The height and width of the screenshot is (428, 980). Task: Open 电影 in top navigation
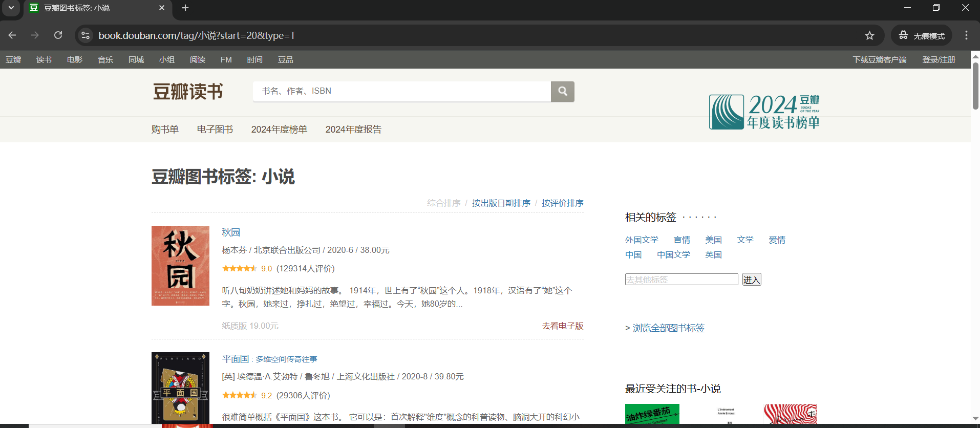[75, 60]
